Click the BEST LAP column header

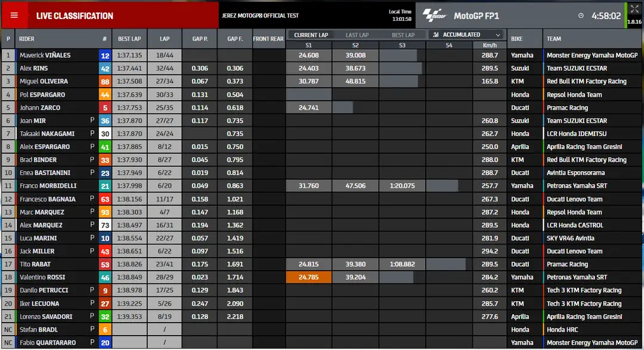[129, 39]
